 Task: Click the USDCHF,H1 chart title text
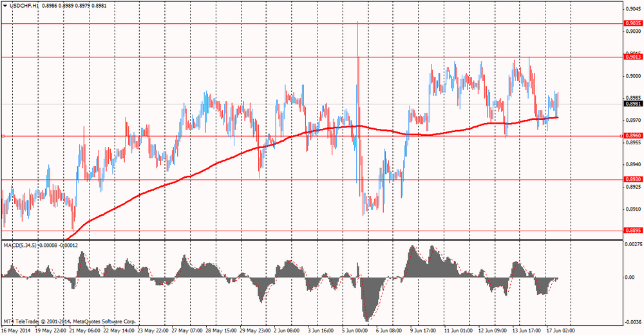tap(24, 6)
